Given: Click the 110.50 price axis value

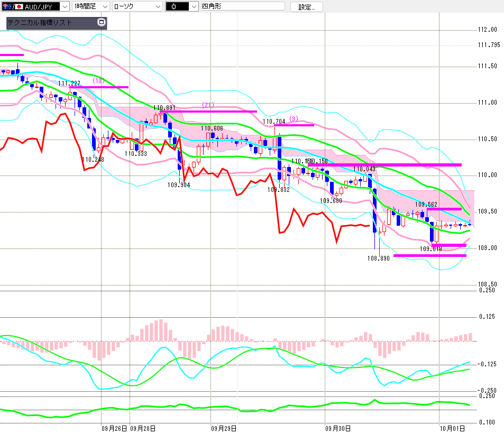Looking at the screenshot, I should pyautogui.click(x=487, y=139).
